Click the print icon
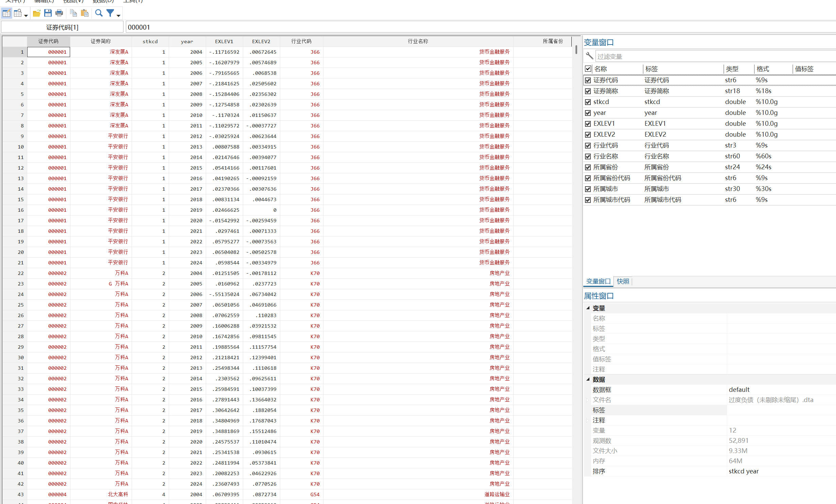 [x=59, y=13]
